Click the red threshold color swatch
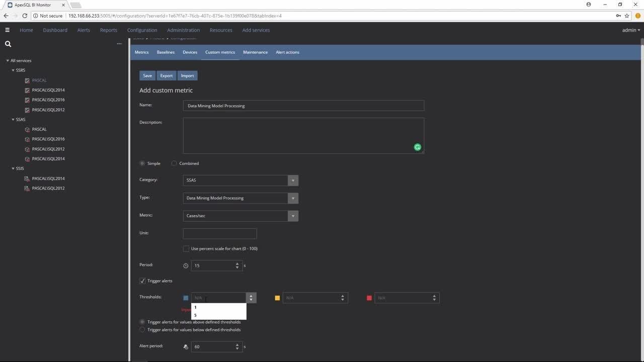This screenshot has width=644, height=362. [x=369, y=298]
